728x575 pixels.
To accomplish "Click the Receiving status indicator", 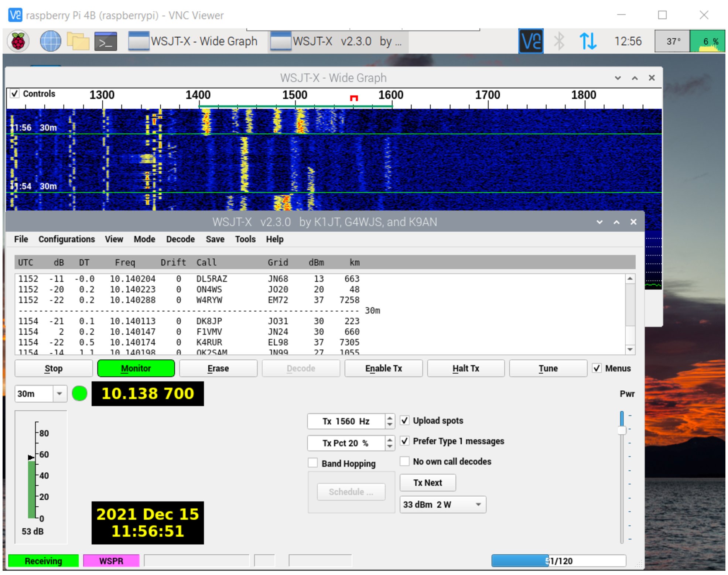I will pyautogui.click(x=43, y=561).
